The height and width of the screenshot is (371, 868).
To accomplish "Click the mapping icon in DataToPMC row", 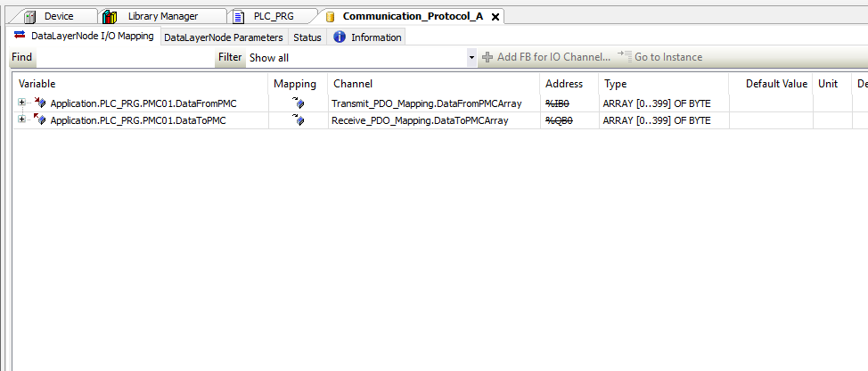I will point(298,120).
